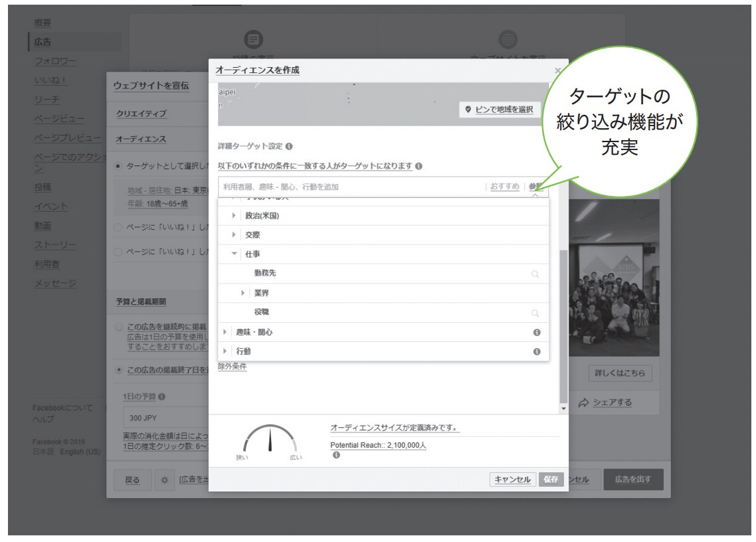Viewport: 756px width, 542px height.
Task: Select the ターゲットとして選択 radio button
Action: (118, 165)
